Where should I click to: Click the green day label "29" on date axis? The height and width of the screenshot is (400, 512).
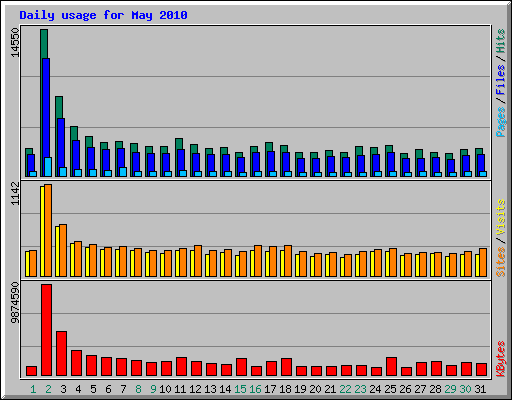pos(450,389)
